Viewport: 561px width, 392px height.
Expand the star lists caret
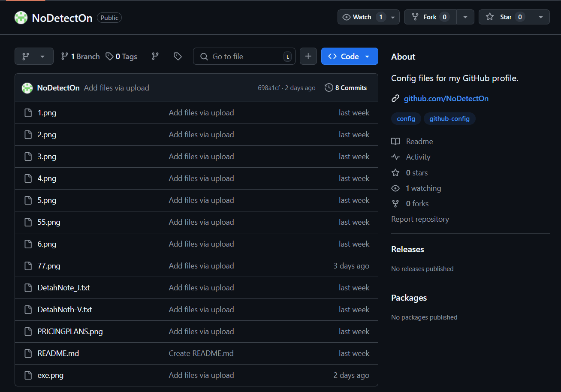click(541, 17)
